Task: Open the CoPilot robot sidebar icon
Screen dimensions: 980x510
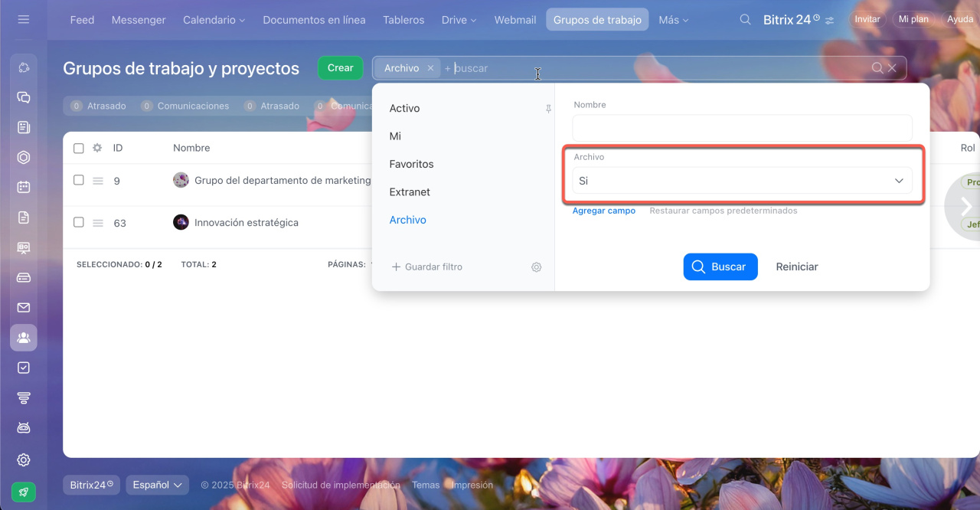Action: [24, 427]
